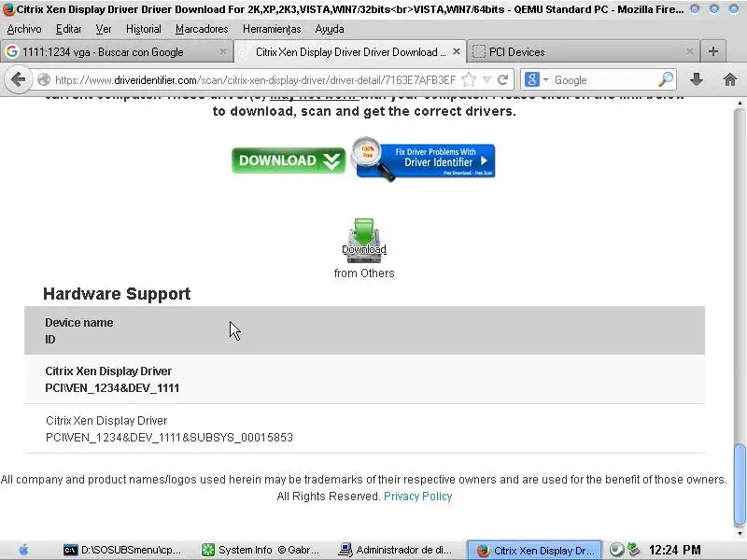
Task: Open the Privacy Policy link
Action: [417, 497]
